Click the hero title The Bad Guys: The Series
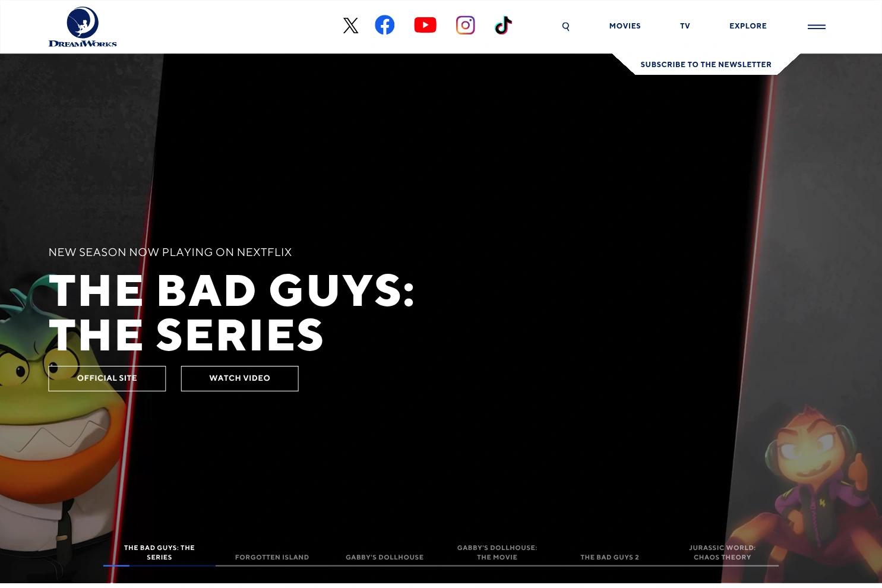Viewport: 882px width, 588px height. point(232,312)
